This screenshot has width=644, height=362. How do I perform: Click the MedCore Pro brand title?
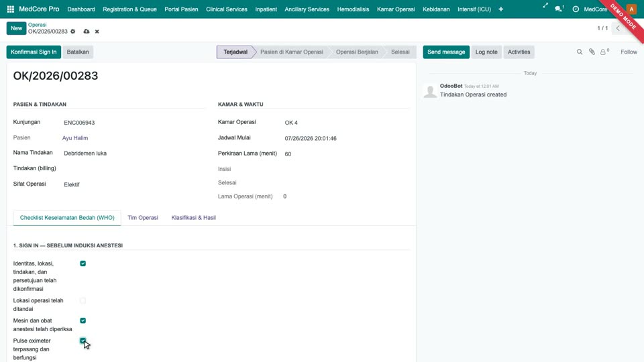click(39, 9)
